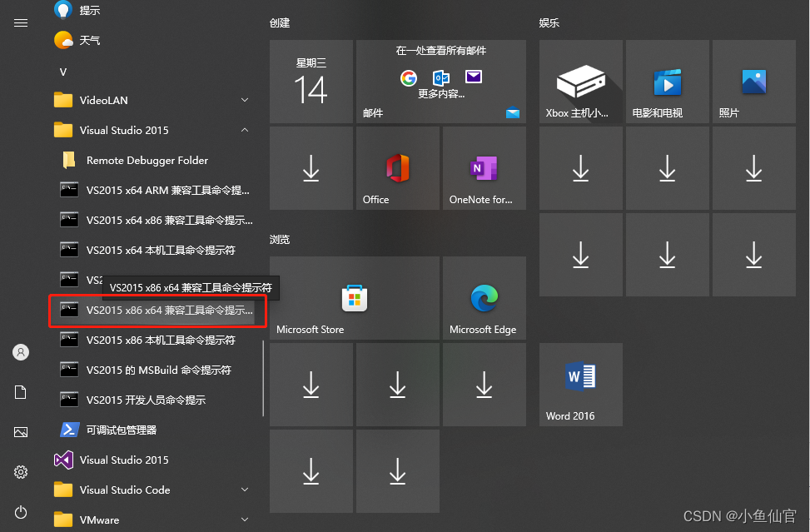
Task: Open the Office tile
Action: [398, 168]
